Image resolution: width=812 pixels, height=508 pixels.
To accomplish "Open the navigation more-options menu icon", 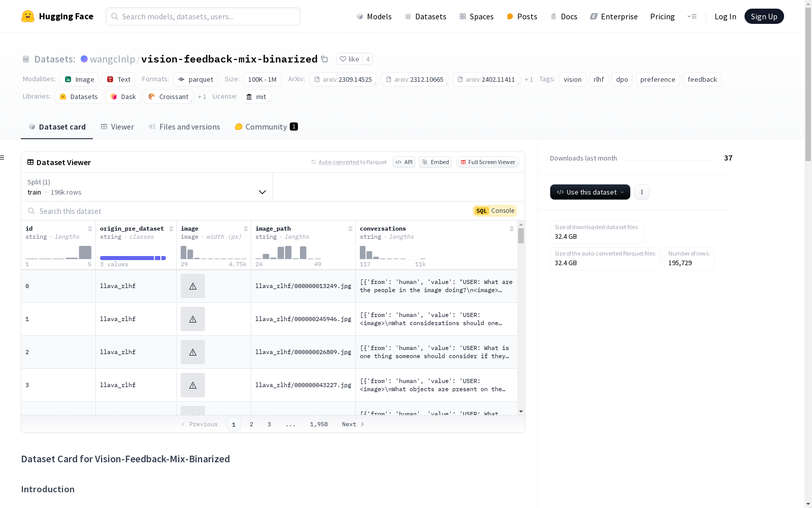I will (692, 16).
